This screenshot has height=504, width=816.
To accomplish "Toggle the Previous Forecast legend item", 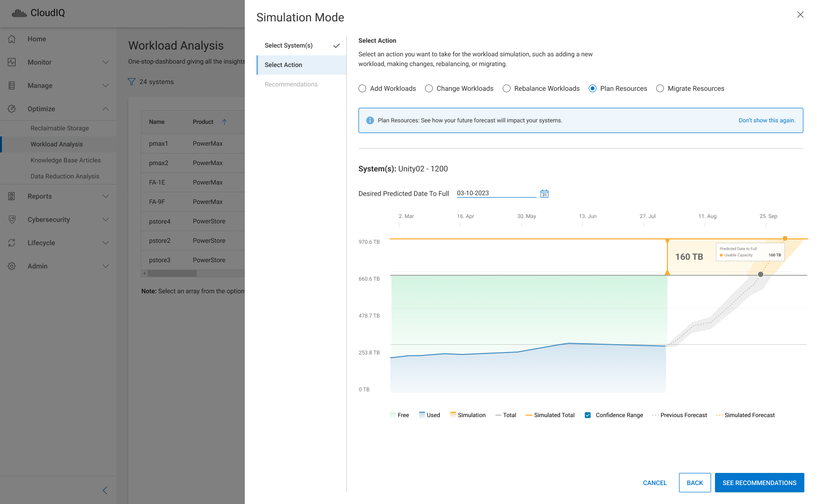I will click(x=680, y=415).
